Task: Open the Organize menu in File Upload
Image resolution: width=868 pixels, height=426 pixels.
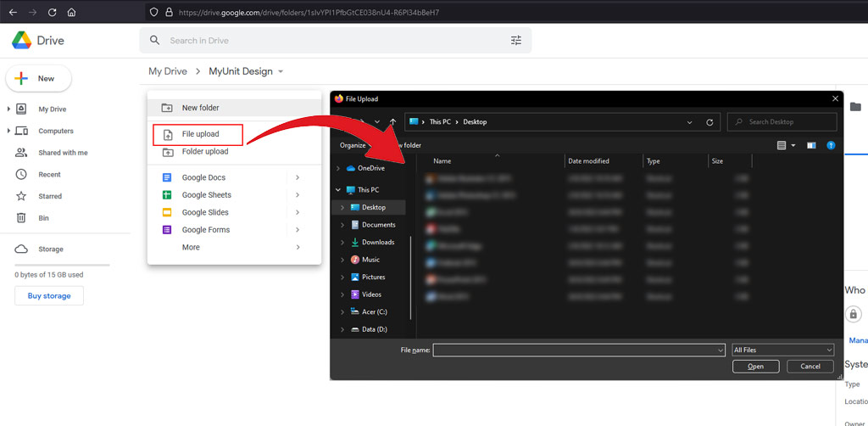Action: tap(353, 145)
